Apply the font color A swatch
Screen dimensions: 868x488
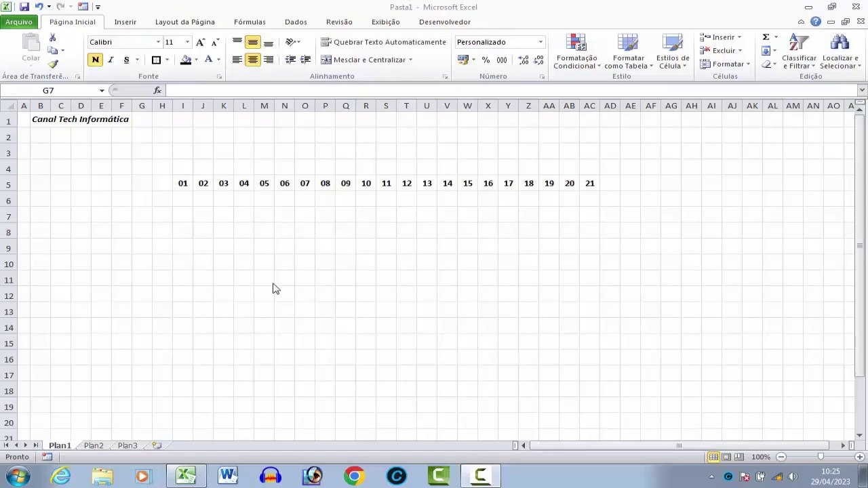(208, 60)
